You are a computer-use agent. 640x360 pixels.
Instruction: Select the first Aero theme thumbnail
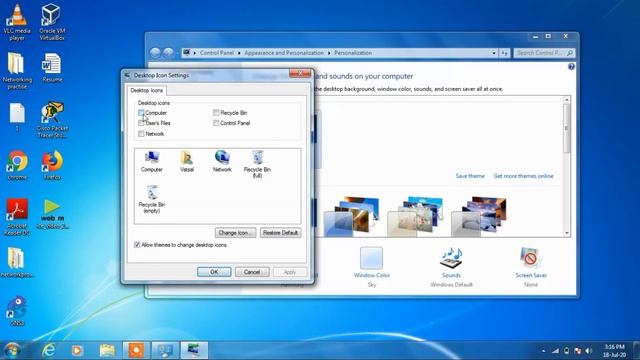[351, 217]
